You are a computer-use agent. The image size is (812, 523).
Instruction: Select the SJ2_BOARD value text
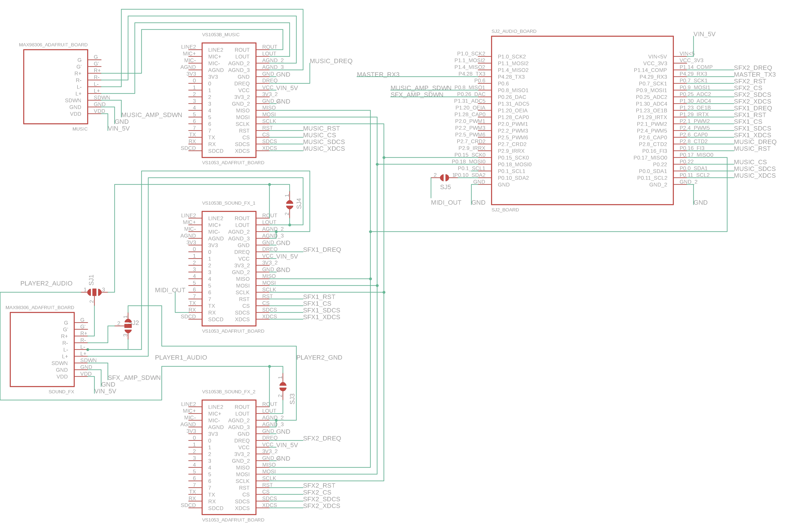[505, 210]
